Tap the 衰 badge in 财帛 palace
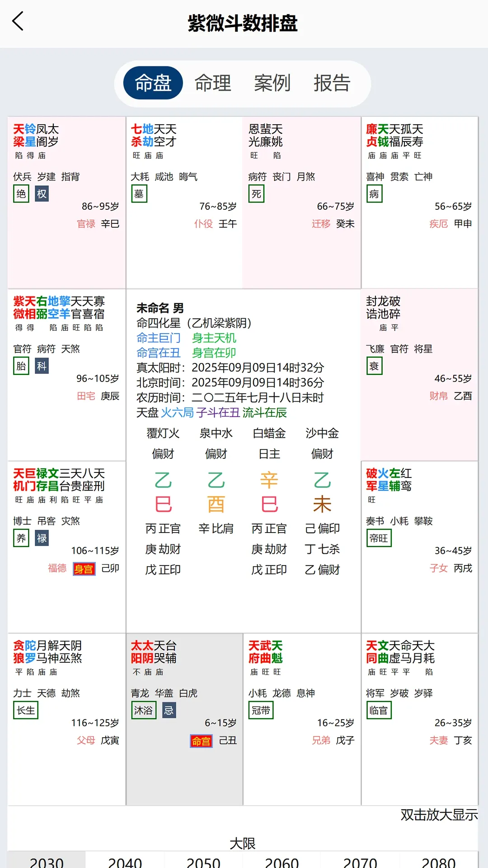Image resolution: width=488 pixels, height=868 pixels. (x=374, y=366)
